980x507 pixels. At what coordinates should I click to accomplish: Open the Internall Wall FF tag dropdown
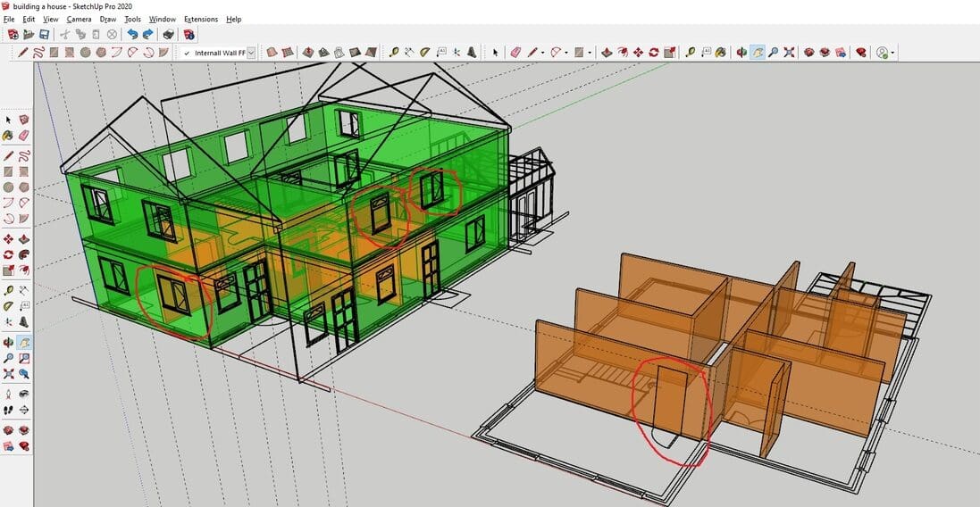pyautogui.click(x=251, y=53)
